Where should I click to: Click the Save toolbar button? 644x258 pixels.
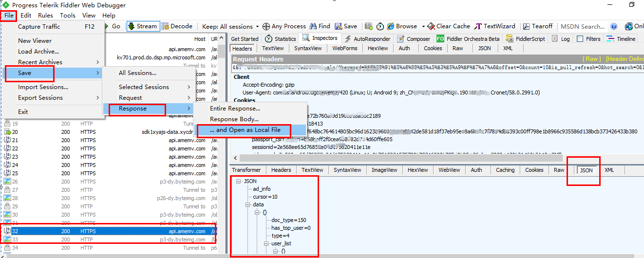345,26
